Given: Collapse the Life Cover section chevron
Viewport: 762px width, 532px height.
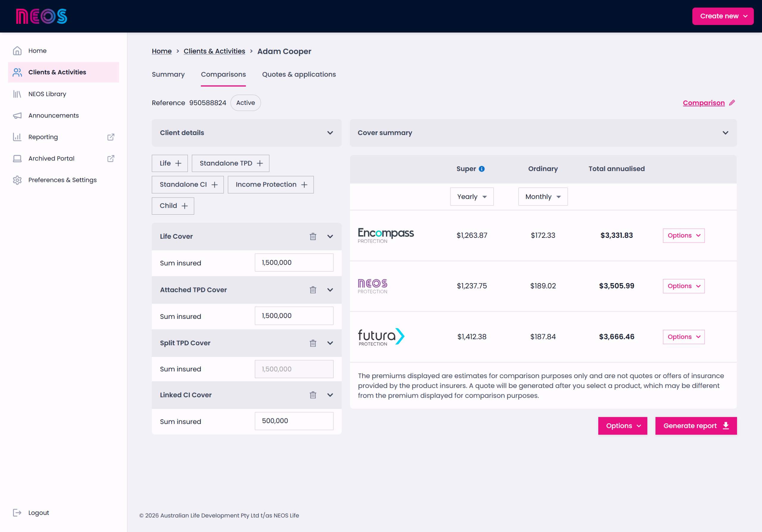Looking at the screenshot, I should [330, 237].
